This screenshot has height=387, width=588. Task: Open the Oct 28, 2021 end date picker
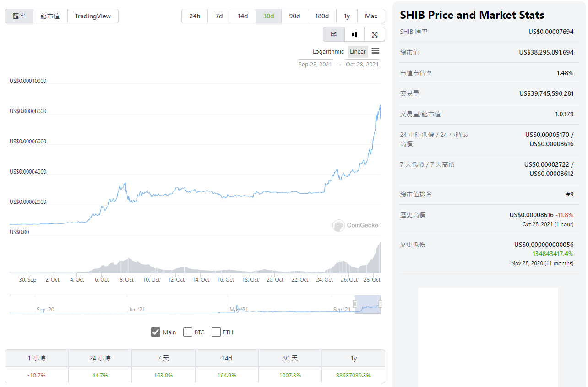point(362,65)
